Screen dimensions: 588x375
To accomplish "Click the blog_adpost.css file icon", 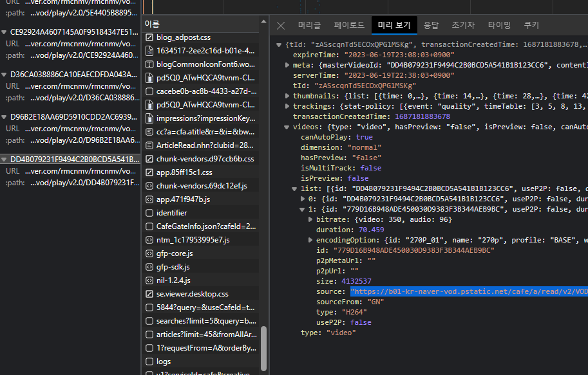I will 149,37.
